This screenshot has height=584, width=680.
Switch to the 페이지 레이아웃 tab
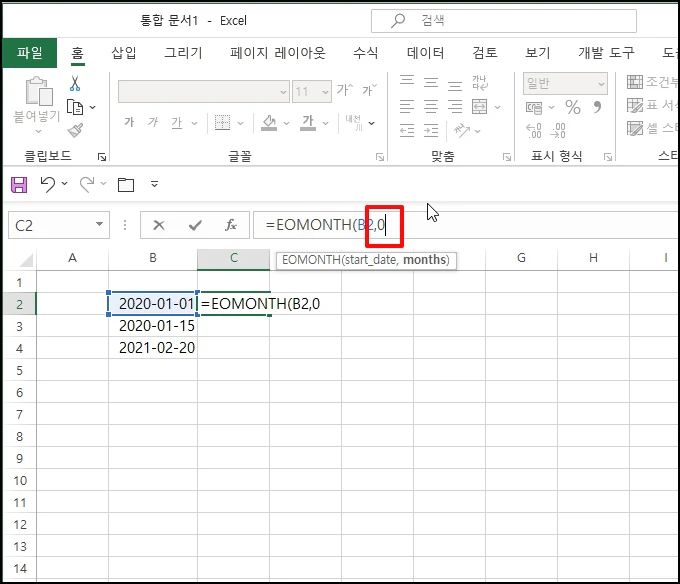click(x=278, y=52)
